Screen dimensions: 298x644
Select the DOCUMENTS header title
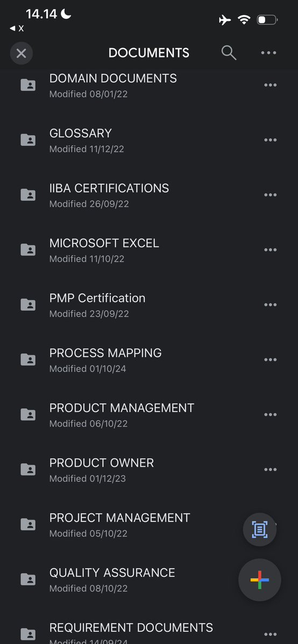tap(149, 53)
